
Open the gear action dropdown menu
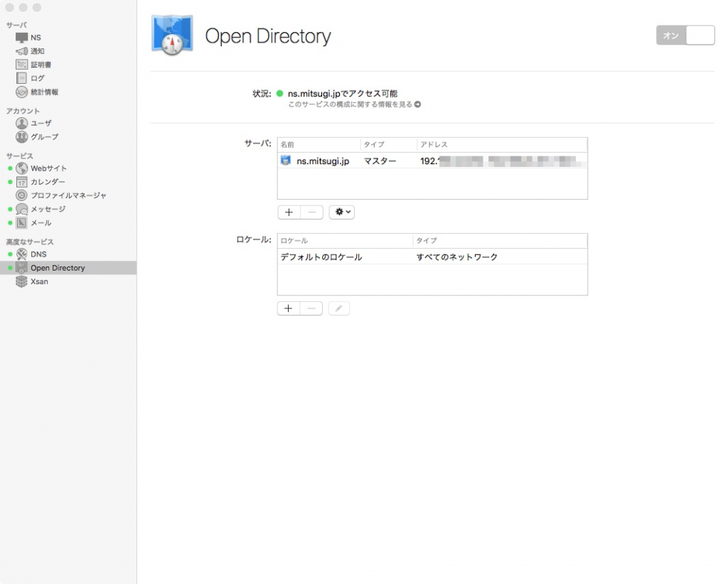[x=342, y=212]
